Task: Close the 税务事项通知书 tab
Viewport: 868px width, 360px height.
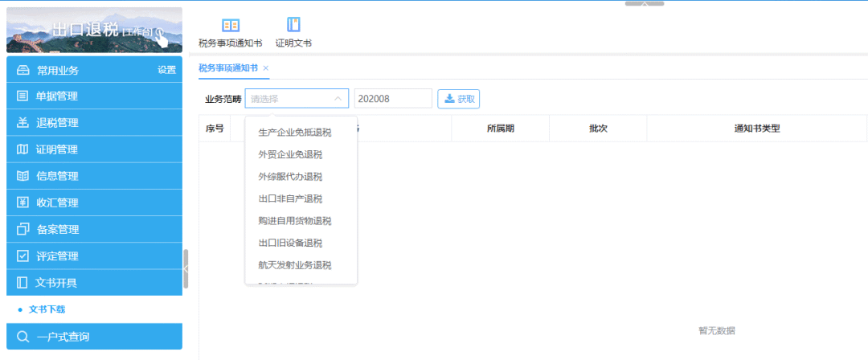Action: (x=266, y=68)
